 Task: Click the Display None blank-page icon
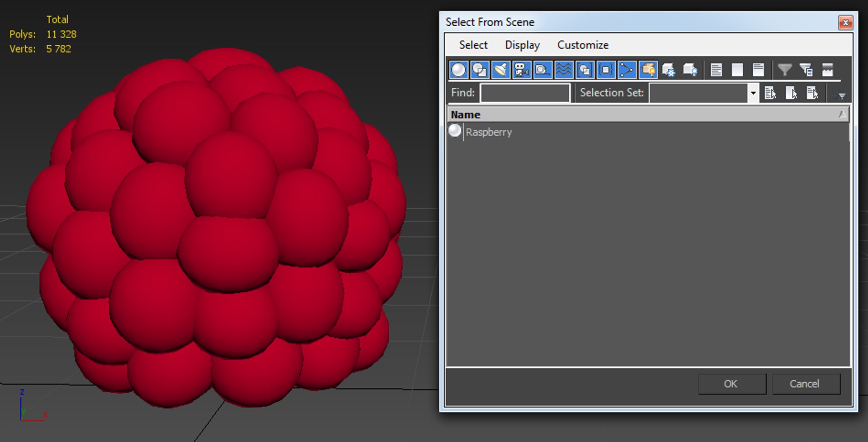pos(737,70)
